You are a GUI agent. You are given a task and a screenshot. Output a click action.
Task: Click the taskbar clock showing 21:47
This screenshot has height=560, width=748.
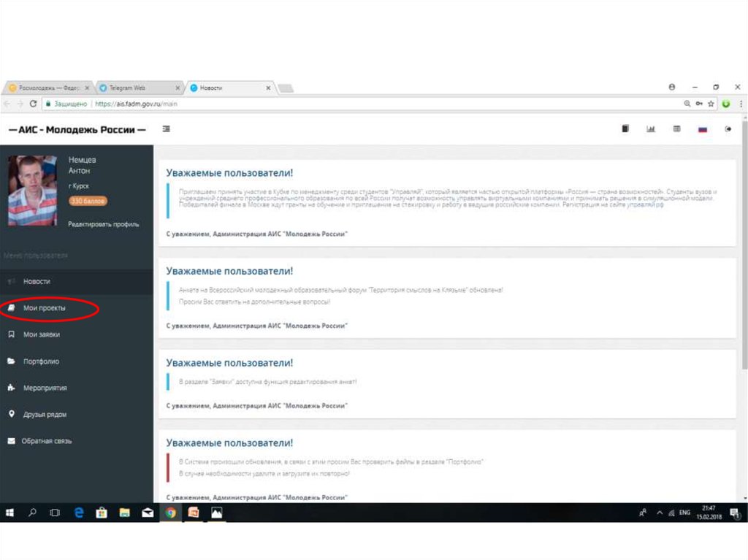[x=709, y=513]
